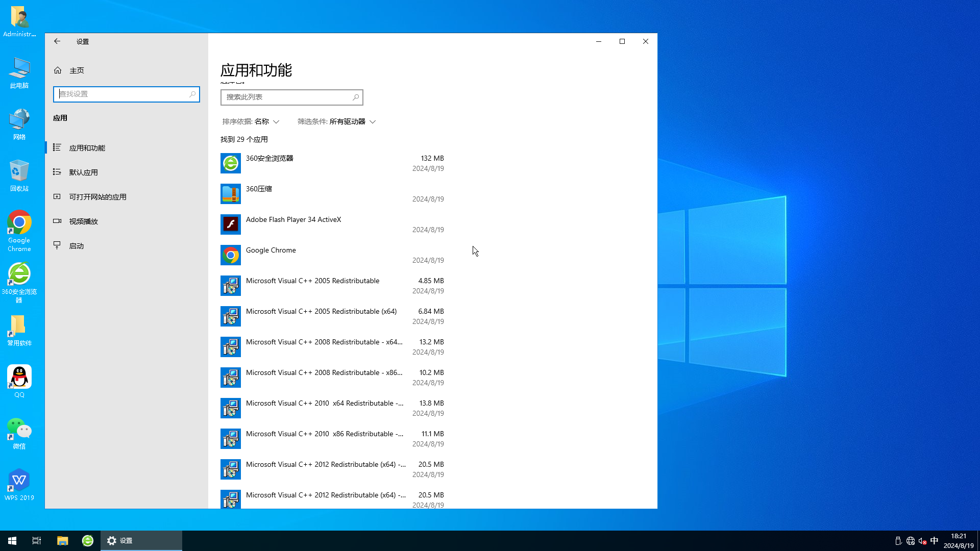
Task: Open Task View on taskbar
Action: pos(37,541)
